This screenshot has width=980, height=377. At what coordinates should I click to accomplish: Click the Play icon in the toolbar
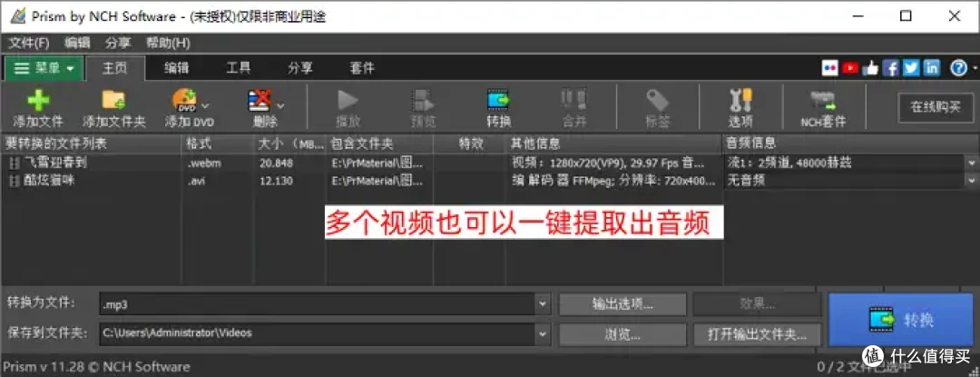(x=348, y=101)
